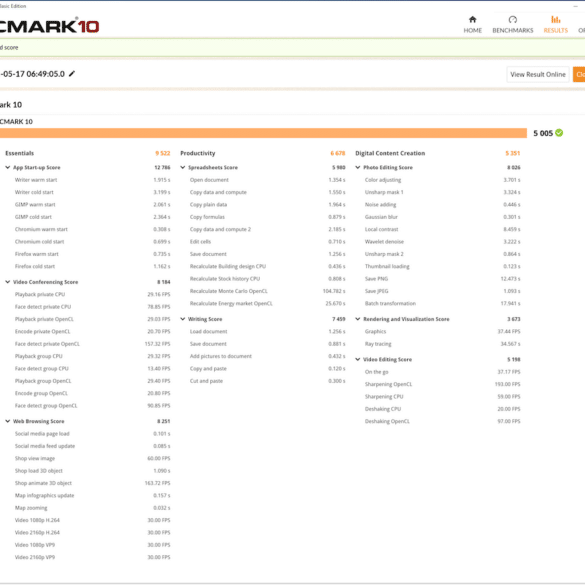Screen dimensions: 585x585
Task: Click Recalculate Energy market OpenCL row
Action: click(x=268, y=303)
